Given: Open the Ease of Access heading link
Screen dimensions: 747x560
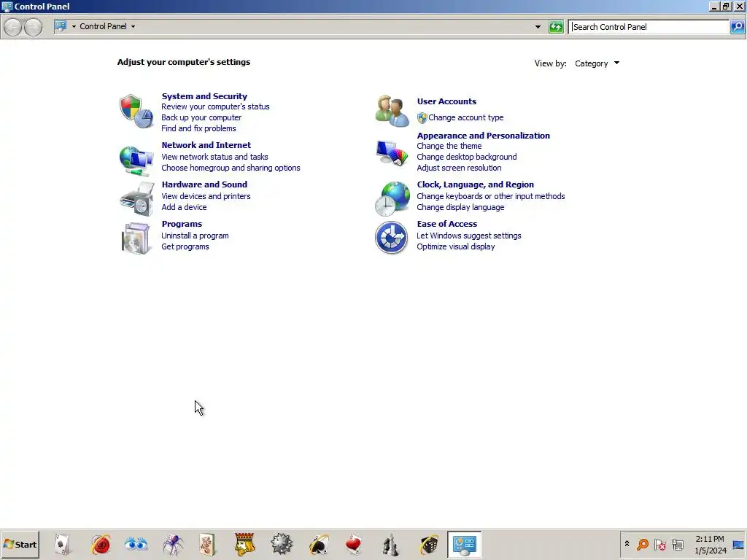Looking at the screenshot, I should (447, 224).
